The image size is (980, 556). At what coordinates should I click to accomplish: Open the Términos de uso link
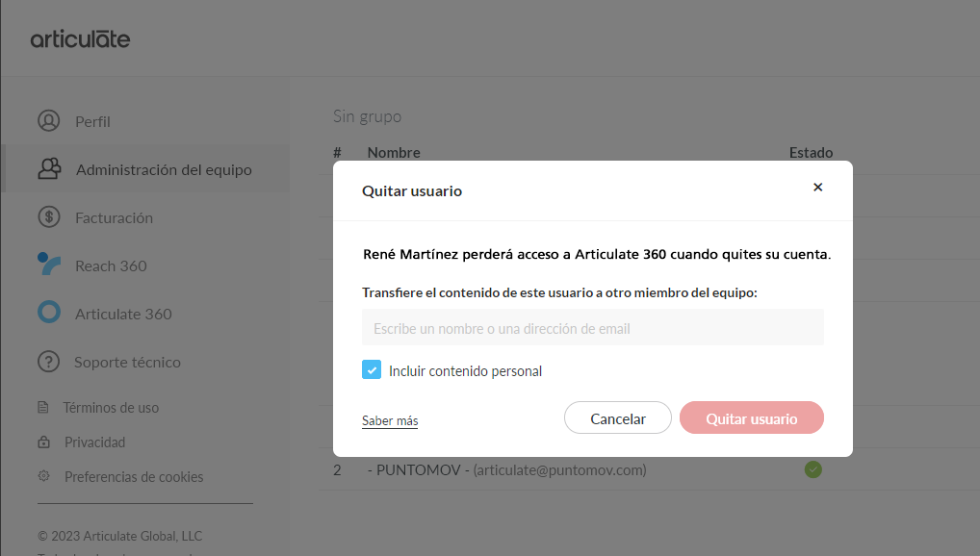click(111, 408)
